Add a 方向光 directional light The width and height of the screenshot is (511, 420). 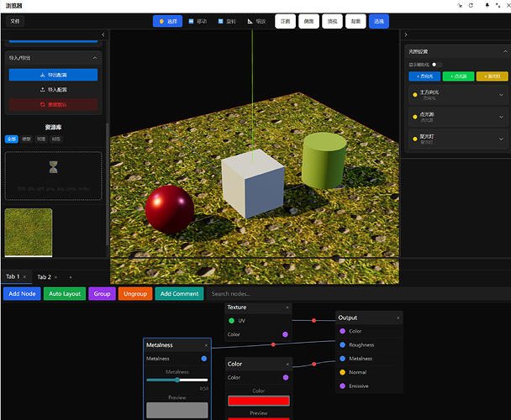(x=424, y=76)
